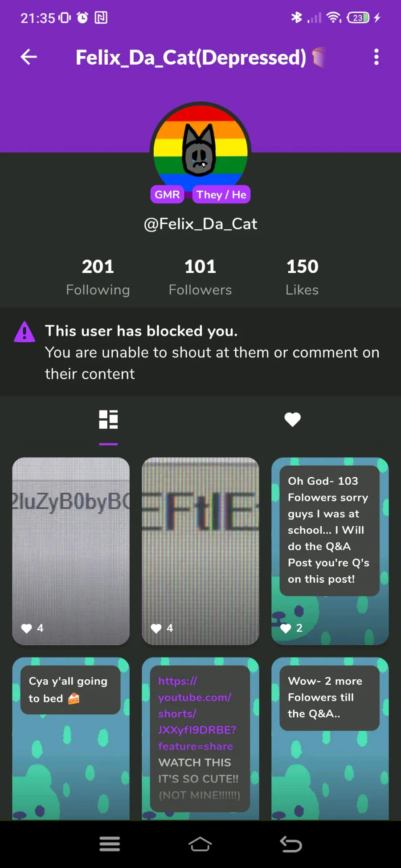The width and height of the screenshot is (401, 868).
Task: Switch to the posts grid tab
Action: pyautogui.click(x=108, y=419)
